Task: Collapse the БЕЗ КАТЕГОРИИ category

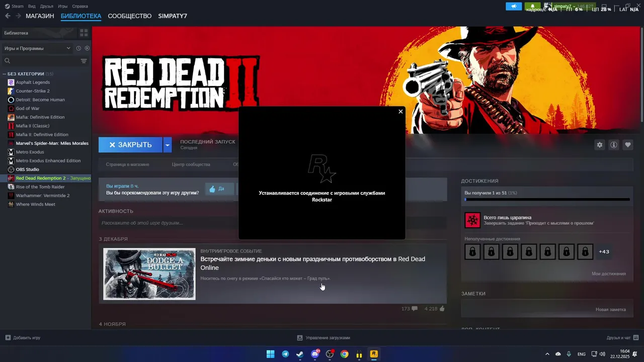Action: coord(5,74)
